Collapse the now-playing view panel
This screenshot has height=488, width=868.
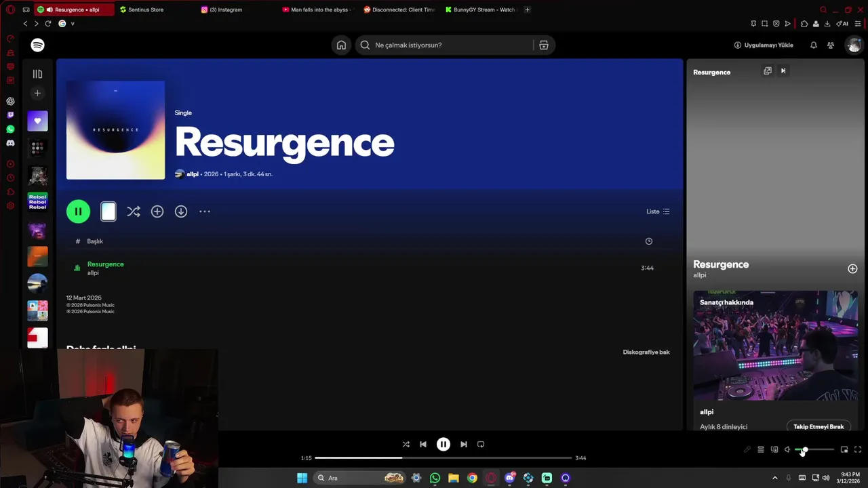(x=783, y=70)
